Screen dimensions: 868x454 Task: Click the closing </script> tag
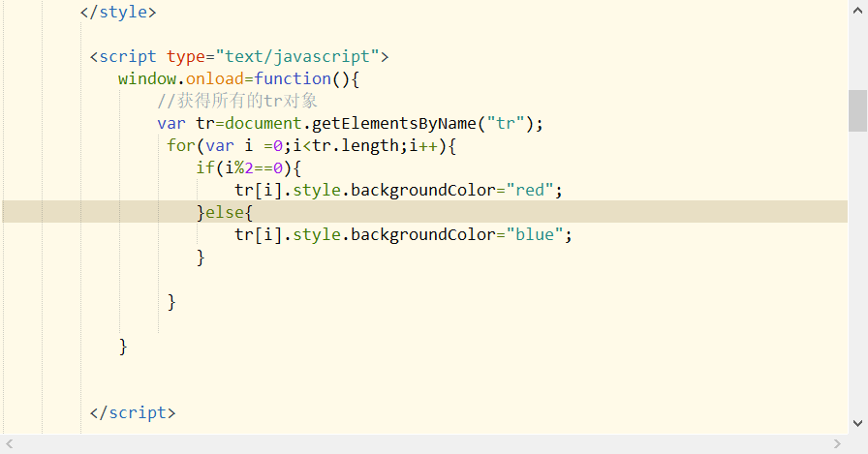(x=133, y=413)
